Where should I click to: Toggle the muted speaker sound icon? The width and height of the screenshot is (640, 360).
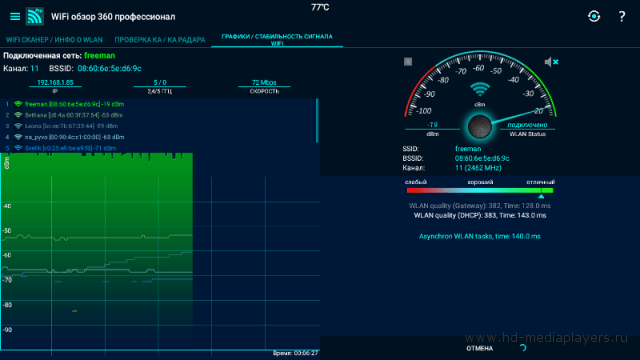coord(551,62)
